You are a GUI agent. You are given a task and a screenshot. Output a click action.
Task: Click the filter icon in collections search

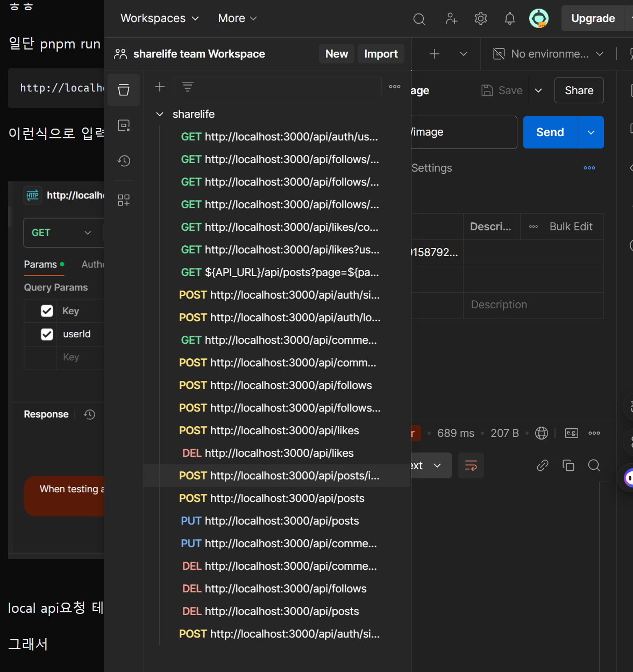(188, 87)
